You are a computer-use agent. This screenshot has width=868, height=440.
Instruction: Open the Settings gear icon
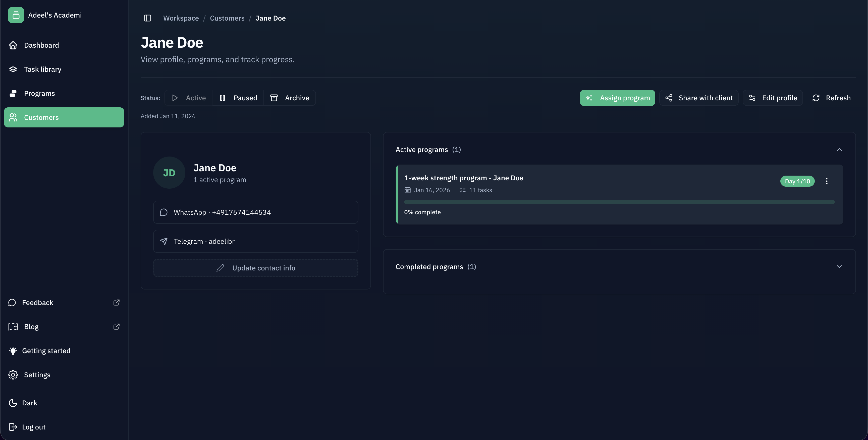tap(13, 374)
